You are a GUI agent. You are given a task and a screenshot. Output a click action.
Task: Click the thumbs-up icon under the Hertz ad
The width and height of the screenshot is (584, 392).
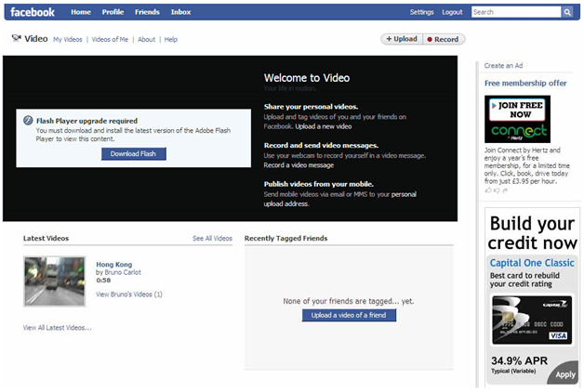tap(488, 190)
